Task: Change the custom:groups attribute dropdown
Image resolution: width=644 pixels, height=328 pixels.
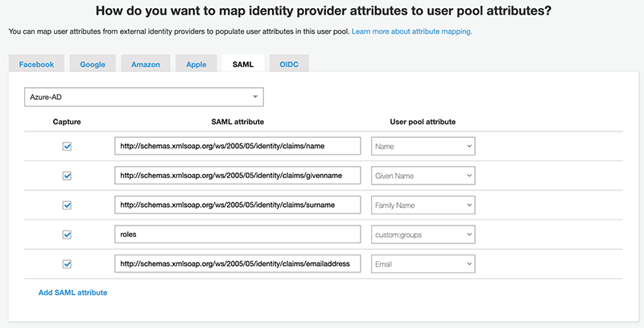Action: (423, 235)
